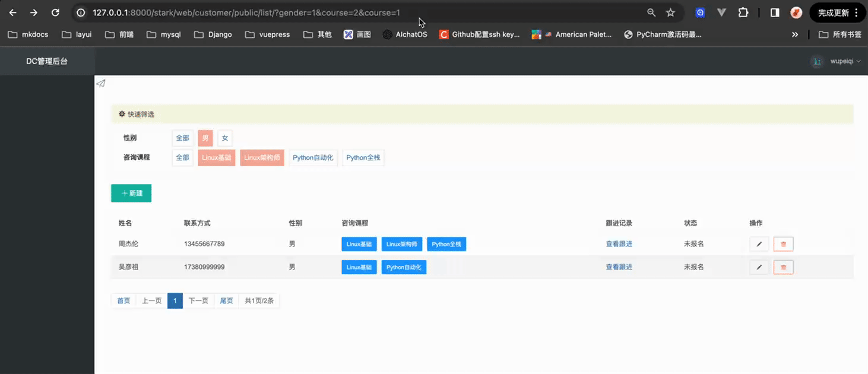Image resolution: width=868 pixels, height=374 pixels.
Task: Click the delete trash icon for 周杰伦
Action: click(783, 244)
